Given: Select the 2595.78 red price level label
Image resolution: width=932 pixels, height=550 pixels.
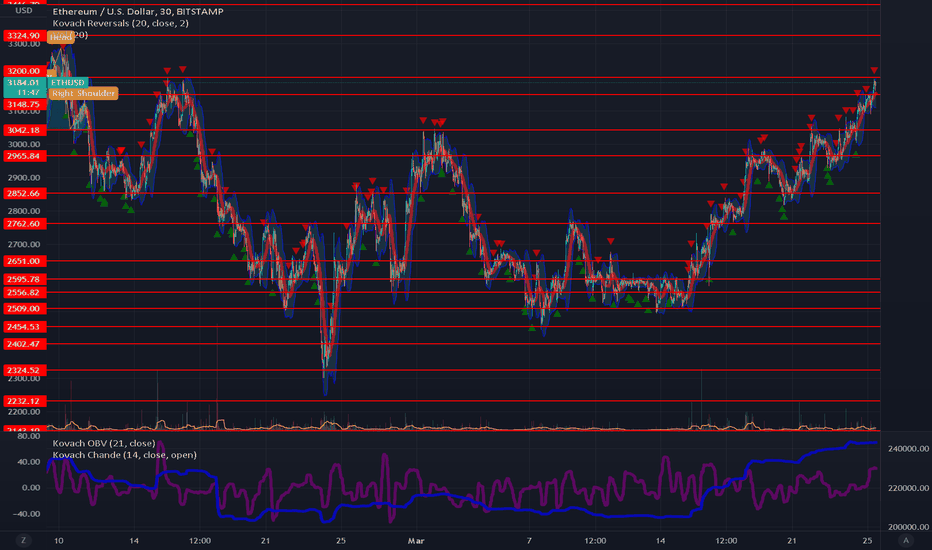Looking at the screenshot, I should (x=24, y=279).
